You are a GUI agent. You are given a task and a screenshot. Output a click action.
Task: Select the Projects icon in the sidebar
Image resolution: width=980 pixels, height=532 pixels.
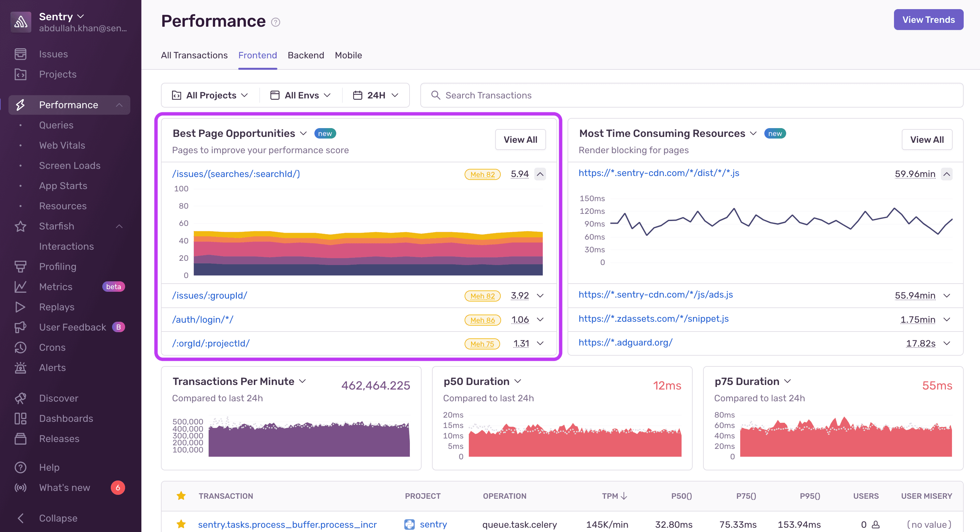coord(21,74)
